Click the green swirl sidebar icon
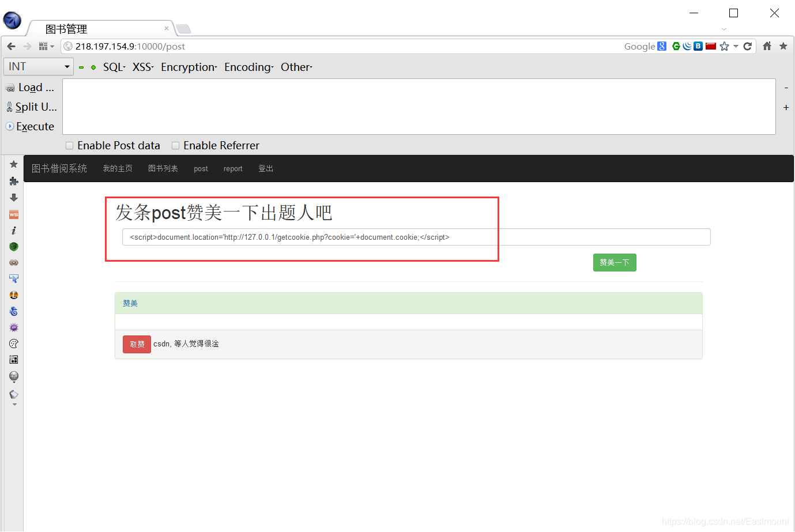This screenshot has height=532, width=795. [x=14, y=247]
